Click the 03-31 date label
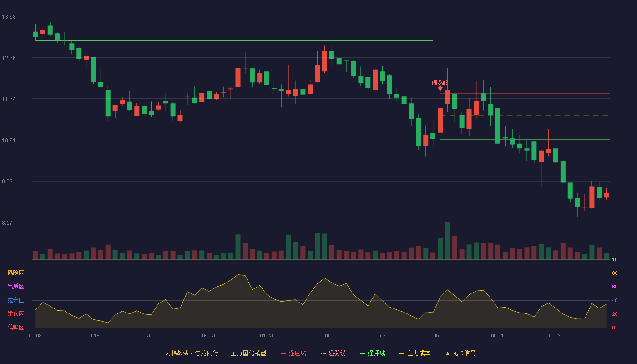 click(151, 335)
